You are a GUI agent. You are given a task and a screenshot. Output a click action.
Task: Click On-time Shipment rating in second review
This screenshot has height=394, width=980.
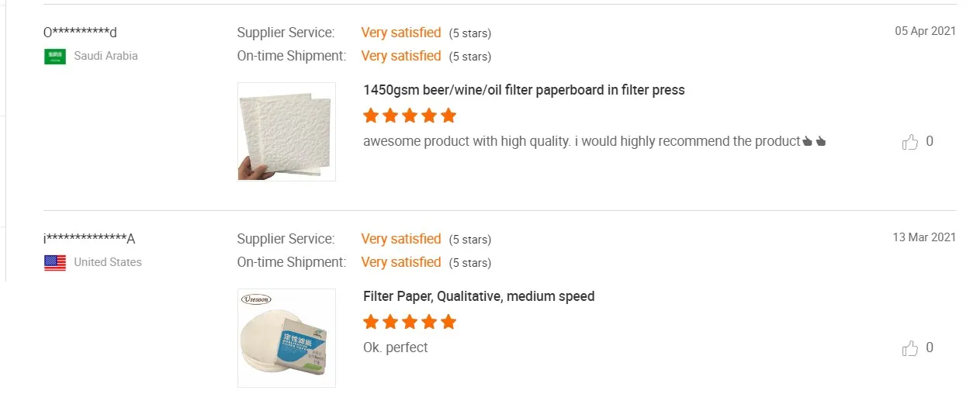pos(400,262)
